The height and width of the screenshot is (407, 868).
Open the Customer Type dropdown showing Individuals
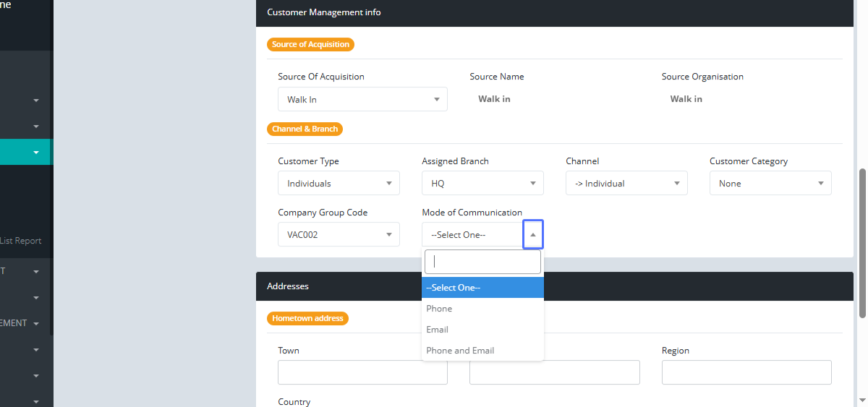(x=339, y=184)
